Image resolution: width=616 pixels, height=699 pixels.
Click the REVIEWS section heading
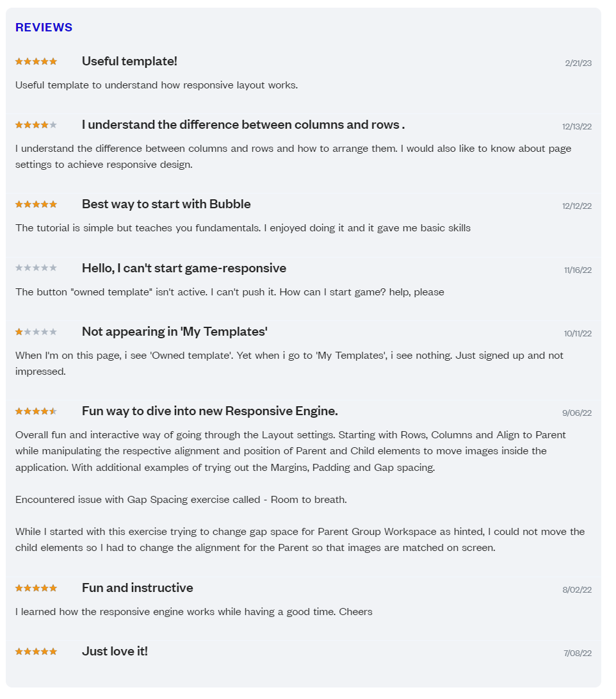point(44,27)
